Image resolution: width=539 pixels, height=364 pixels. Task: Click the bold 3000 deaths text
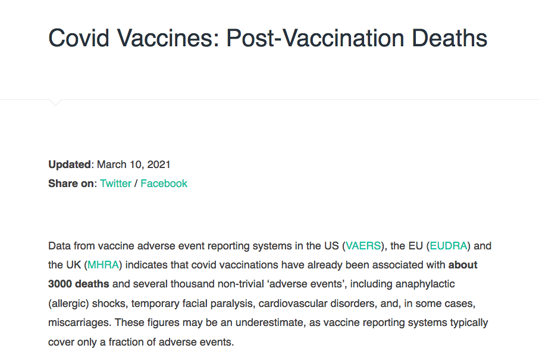click(79, 284)
